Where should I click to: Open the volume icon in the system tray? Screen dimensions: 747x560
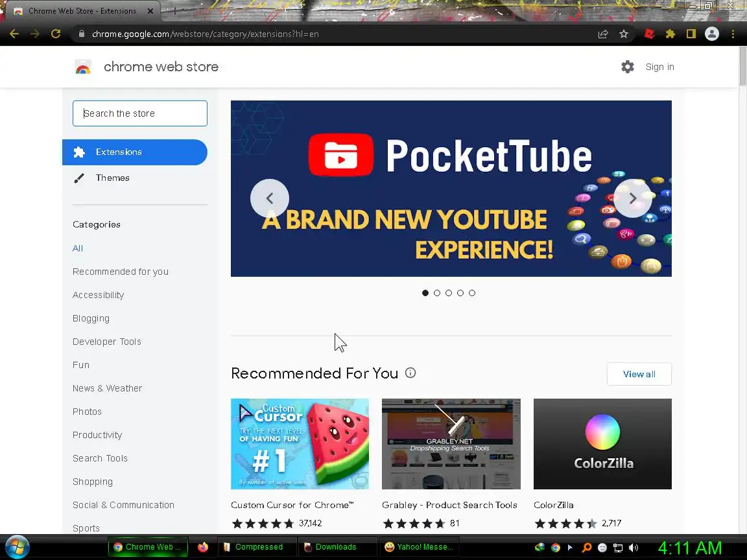(x=633, y=548)
